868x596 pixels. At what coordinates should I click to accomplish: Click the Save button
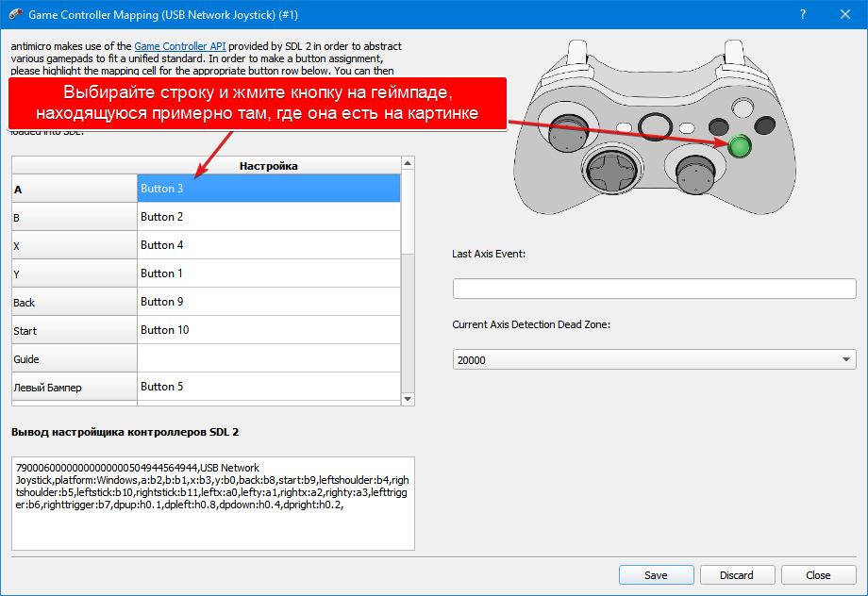tap(656, 575)
